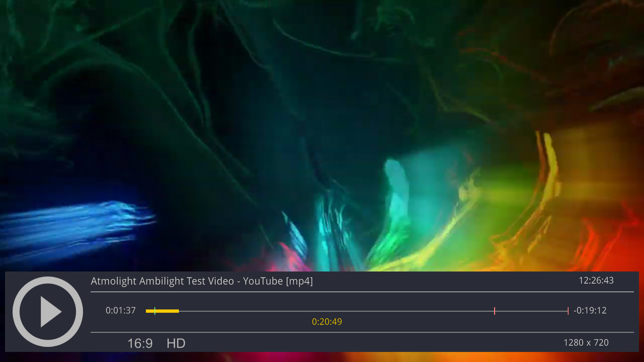Click the 1280 x 720 resolution label
The width and height of the screenshot is (644, 362).
coord(586,343)
